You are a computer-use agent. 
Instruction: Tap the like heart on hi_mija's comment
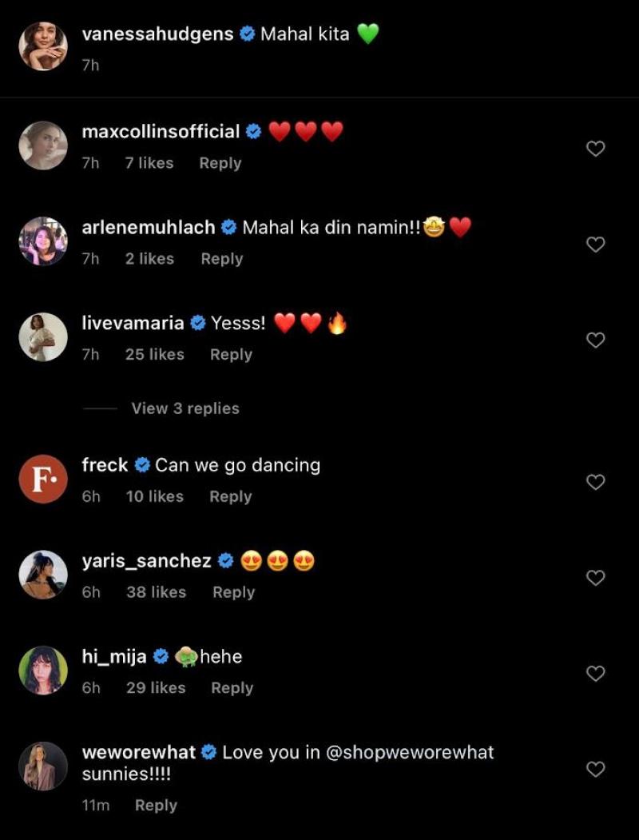(x=594, y=672)
